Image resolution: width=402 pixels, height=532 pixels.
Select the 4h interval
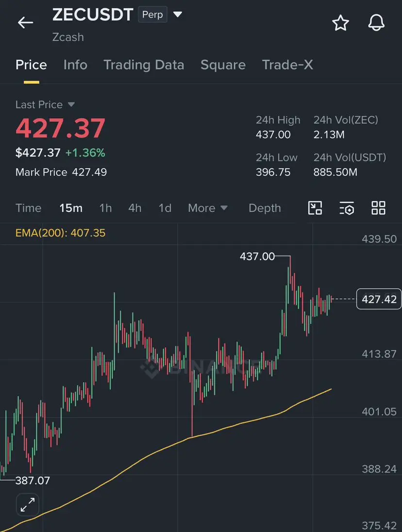click(135, 208)
